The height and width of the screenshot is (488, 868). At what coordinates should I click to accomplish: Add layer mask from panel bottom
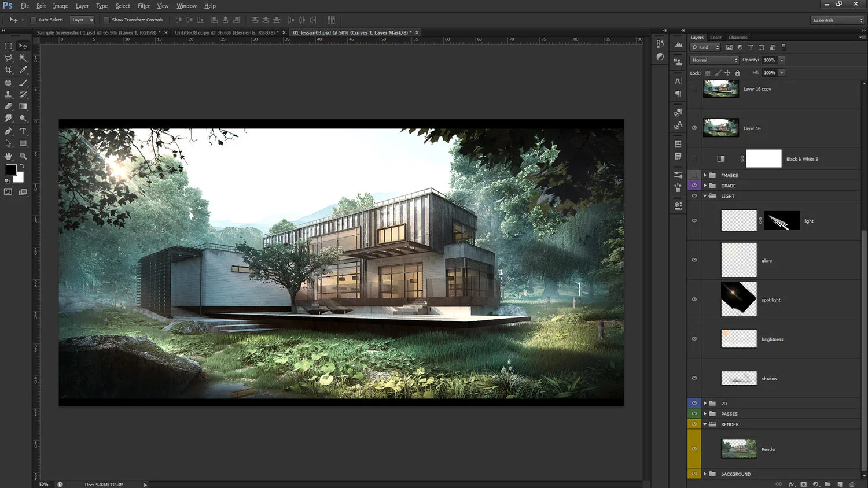click(803, 484)
